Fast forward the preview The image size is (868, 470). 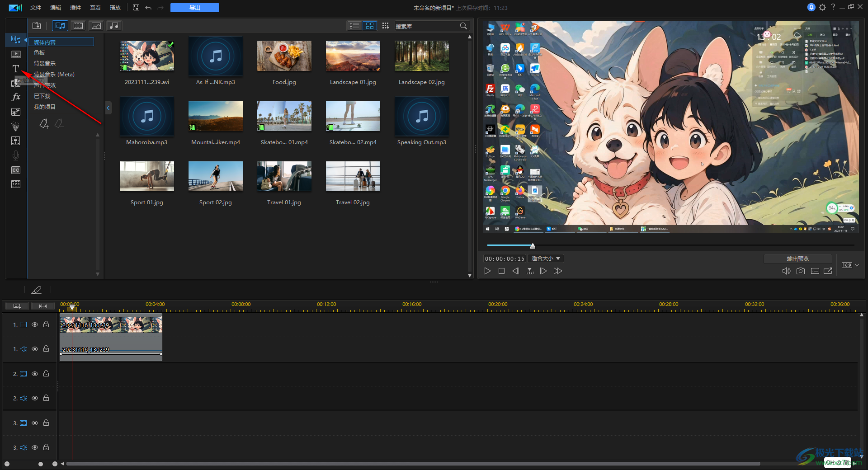pos(558,271)
